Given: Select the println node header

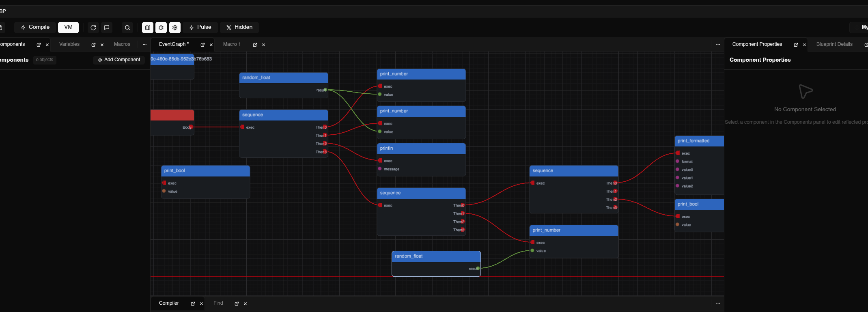Looking at the screenshot, I should tap(421, 148).
